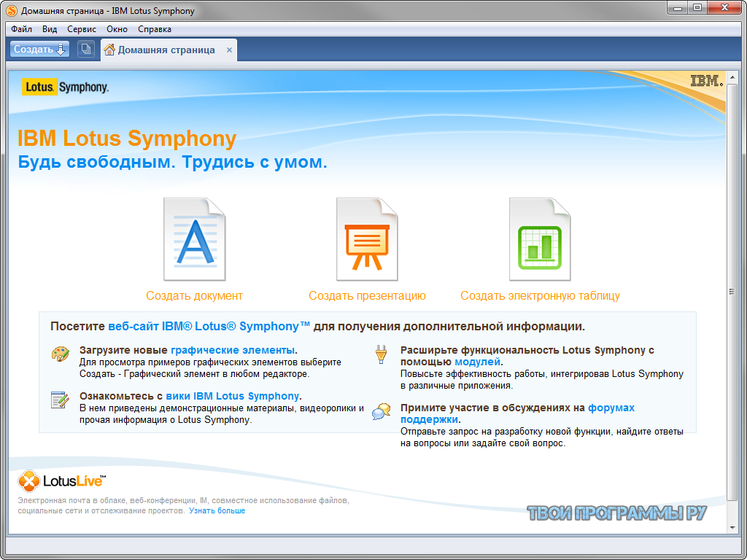
Task: Click the wiki notepad icon
Action: [x=60, y=400]
